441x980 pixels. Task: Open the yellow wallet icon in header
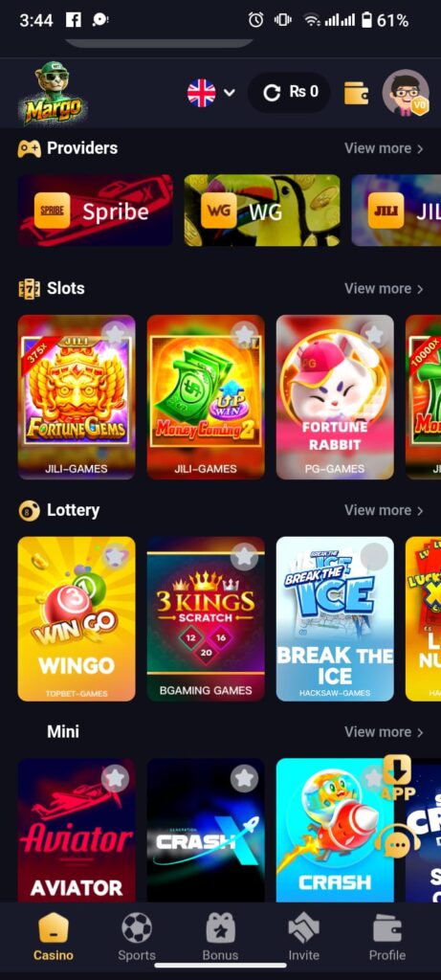pyautogui.click(x=356, y=93)
